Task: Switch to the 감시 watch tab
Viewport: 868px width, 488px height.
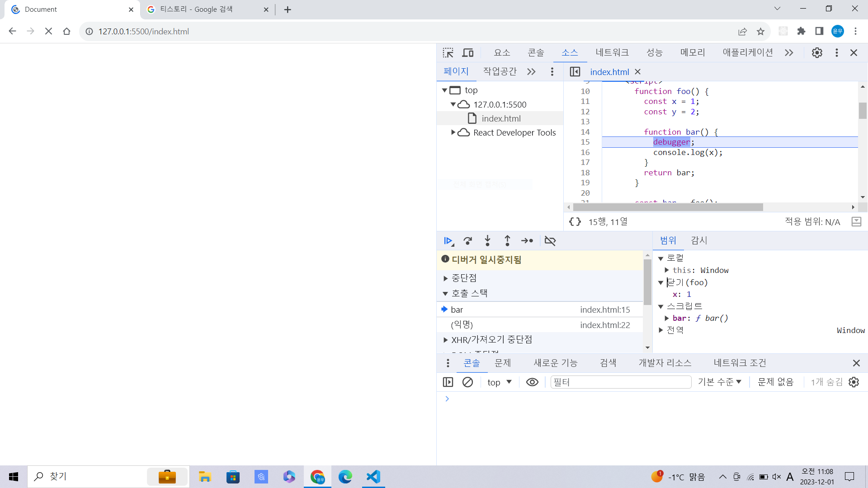Action: 699,241
